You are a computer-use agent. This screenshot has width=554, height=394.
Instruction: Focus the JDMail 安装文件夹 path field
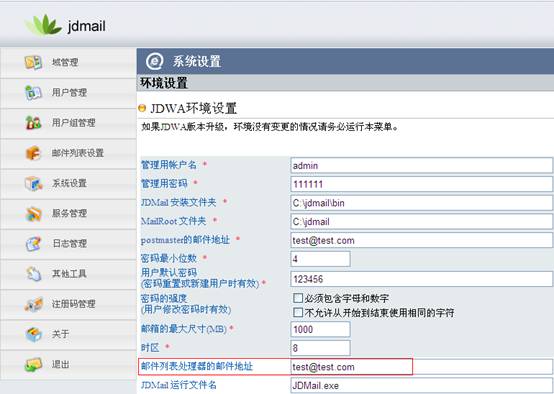click(422, 203)
